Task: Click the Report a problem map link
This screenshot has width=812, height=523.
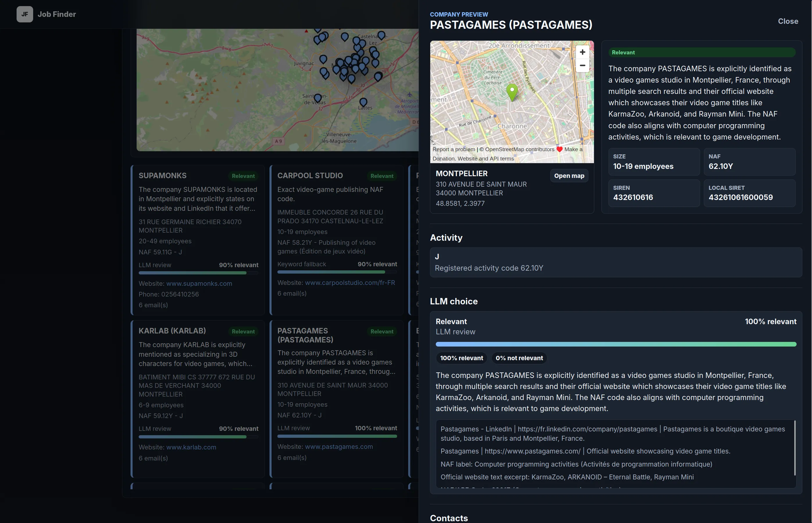Action: (454, 149)
